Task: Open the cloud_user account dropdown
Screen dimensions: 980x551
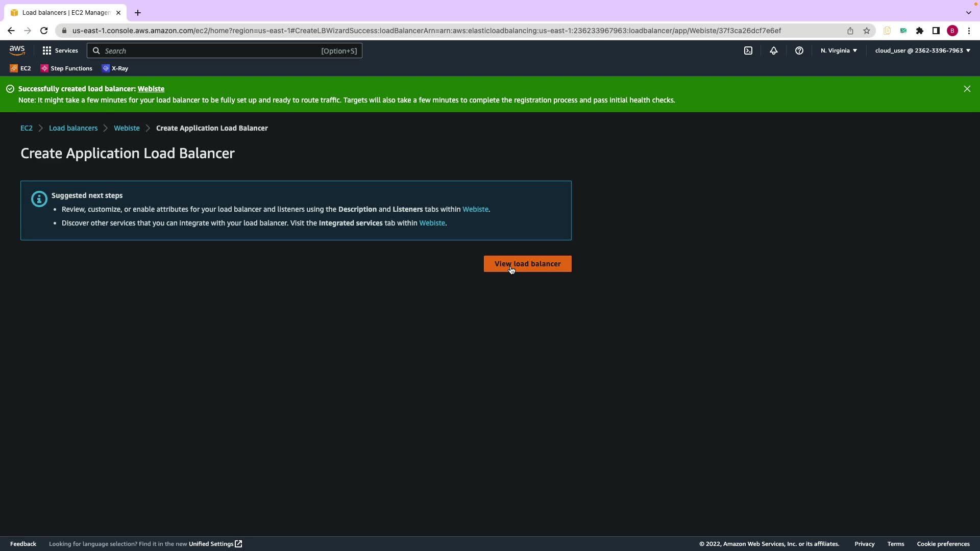Action: (x=922, y=51)
